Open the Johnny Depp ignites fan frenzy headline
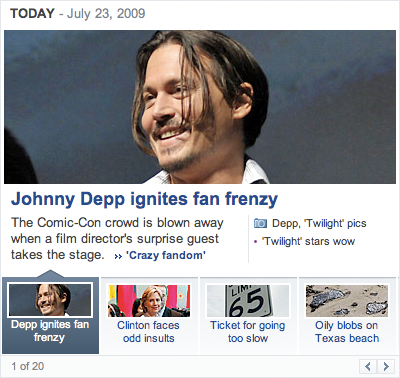This screenshot has height=378, width=400. [144, 199]
